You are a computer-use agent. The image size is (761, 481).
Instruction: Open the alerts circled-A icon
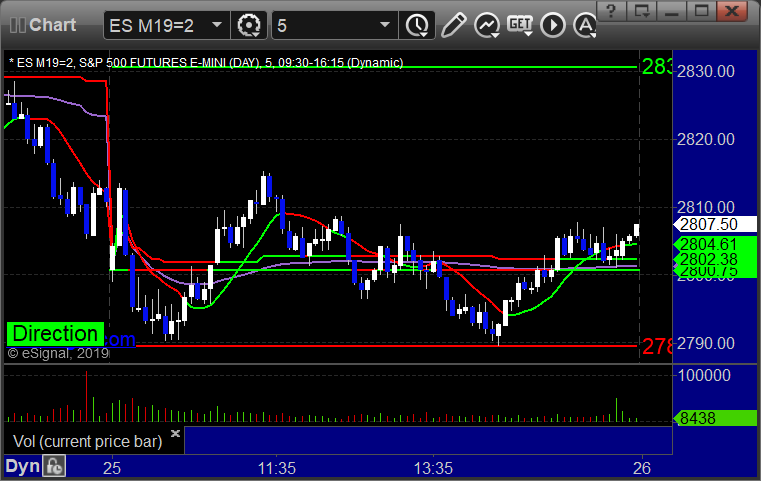point(585,25)
